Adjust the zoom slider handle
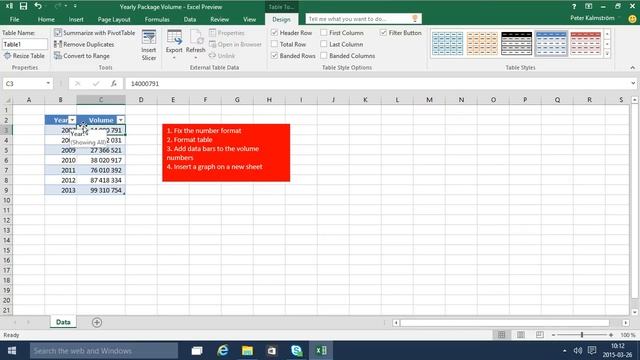Screen dimensions: 640x360 [582, 335]
